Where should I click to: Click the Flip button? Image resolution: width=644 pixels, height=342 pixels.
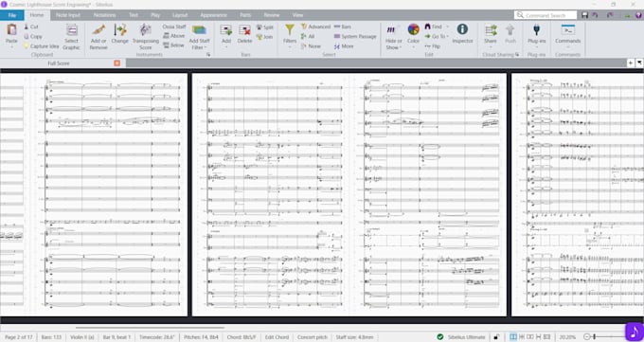pos(432,46)
